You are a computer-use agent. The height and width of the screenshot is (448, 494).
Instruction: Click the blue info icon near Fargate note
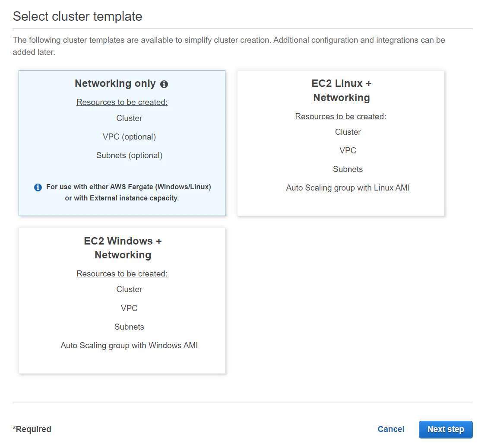click(x=38, y=187)
